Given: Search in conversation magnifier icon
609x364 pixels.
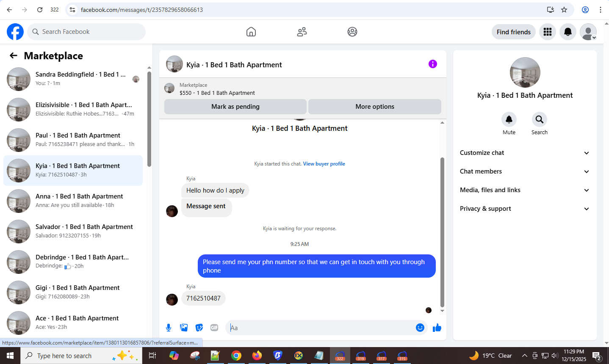Looking at the screenshot, I should tap(540, 119).
